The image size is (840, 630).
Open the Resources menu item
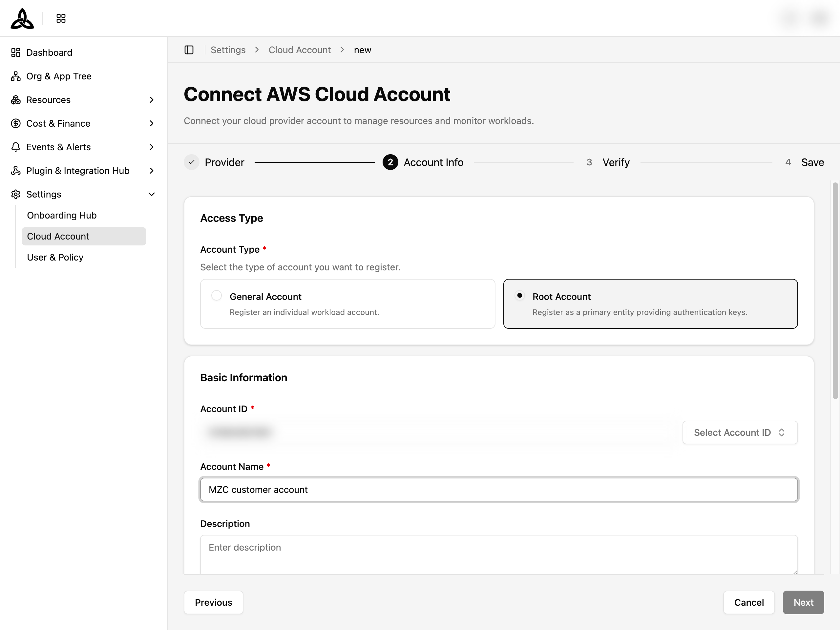point(48,99)
